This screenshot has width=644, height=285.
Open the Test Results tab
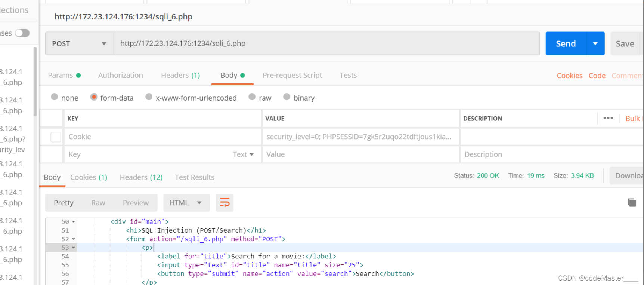coord(195,177)
